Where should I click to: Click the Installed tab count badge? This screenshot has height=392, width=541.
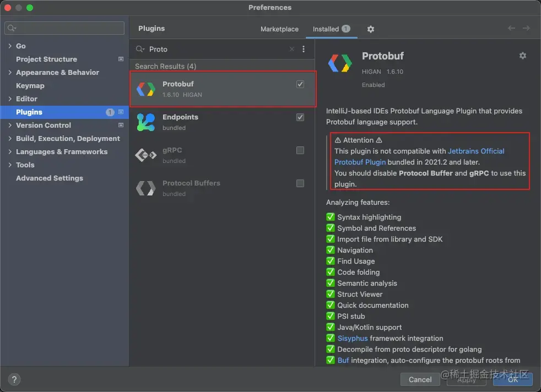346,29
